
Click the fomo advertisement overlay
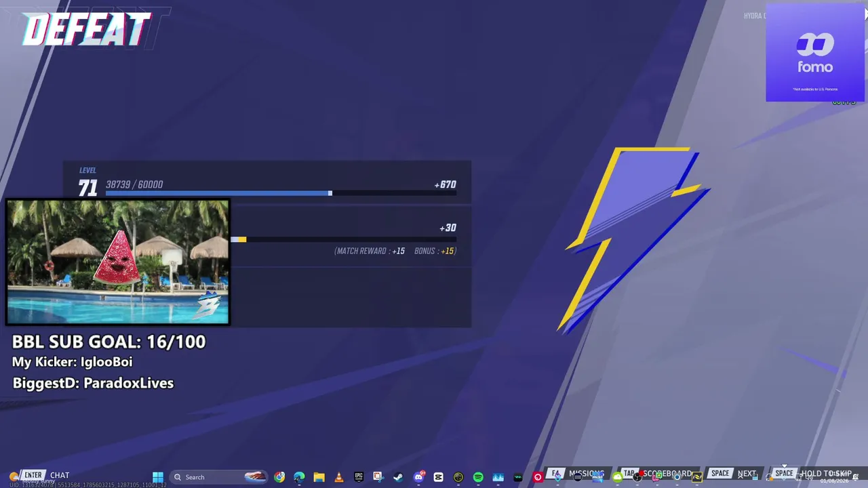[x=815, y=52]
